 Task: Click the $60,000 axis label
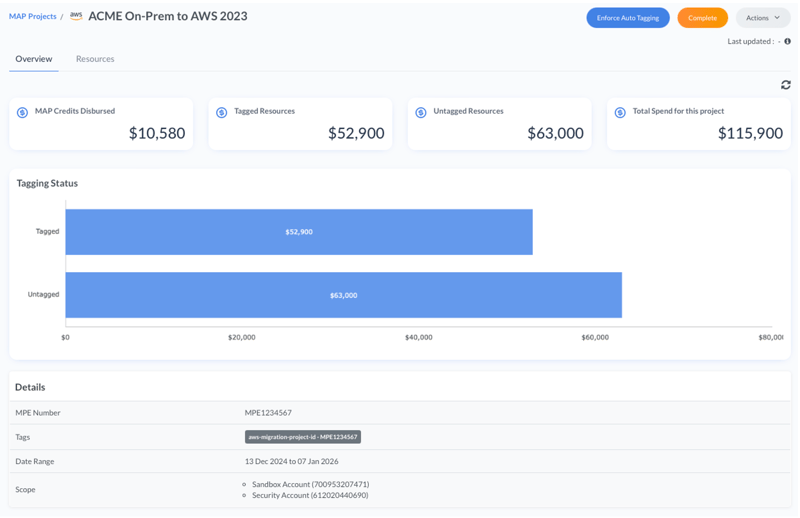(x=595, y=337)
